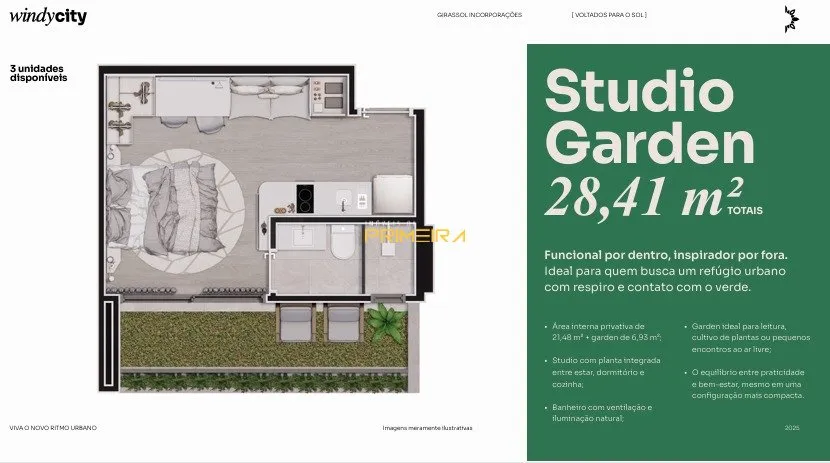Click the 'Imagens meramente ilustrativas' note
Viewport: 830px width, 463px height.
point(427,428)
